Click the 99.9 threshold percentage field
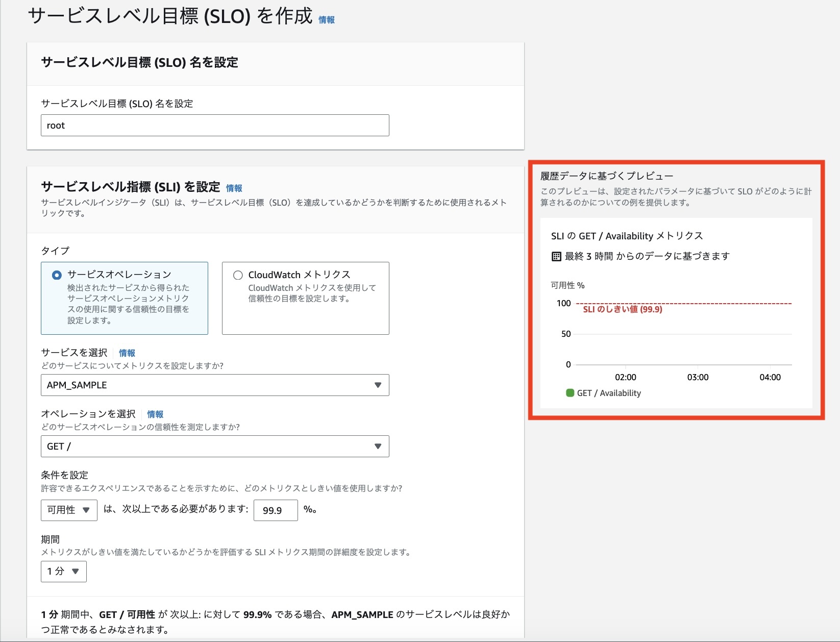The height and width of the screenshot is (642, 840). [276, 510]
